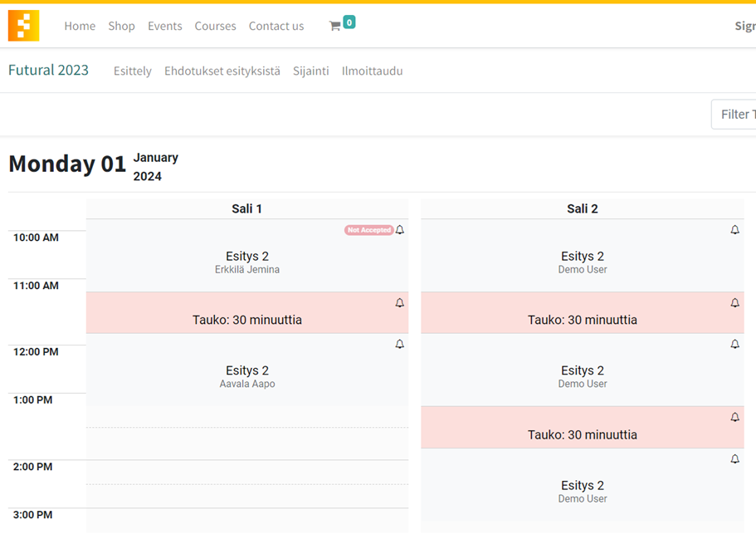Screen dimensions: 756x554
Task: Open the shopping cart icon
Action: coord(335,27)
